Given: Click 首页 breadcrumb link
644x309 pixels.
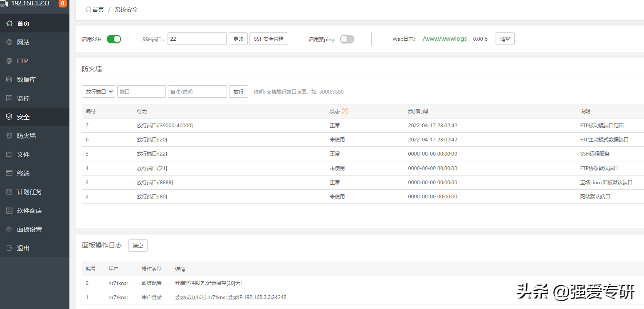Looking at the screenshot, I should (x=98, y=9).
